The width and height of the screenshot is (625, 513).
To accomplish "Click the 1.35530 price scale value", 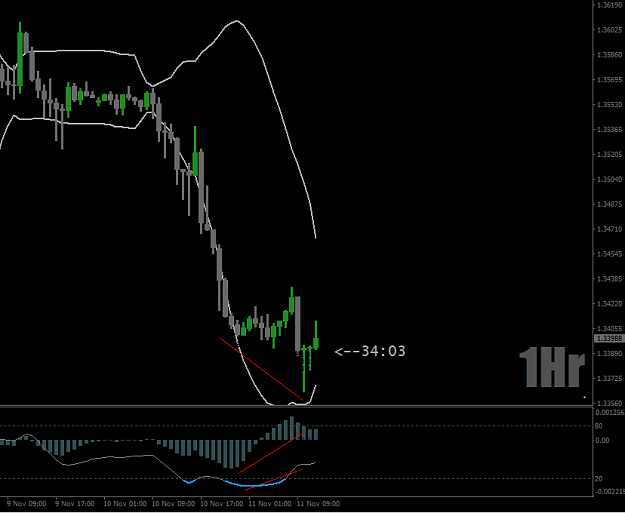I will click(x=610, y=104).
